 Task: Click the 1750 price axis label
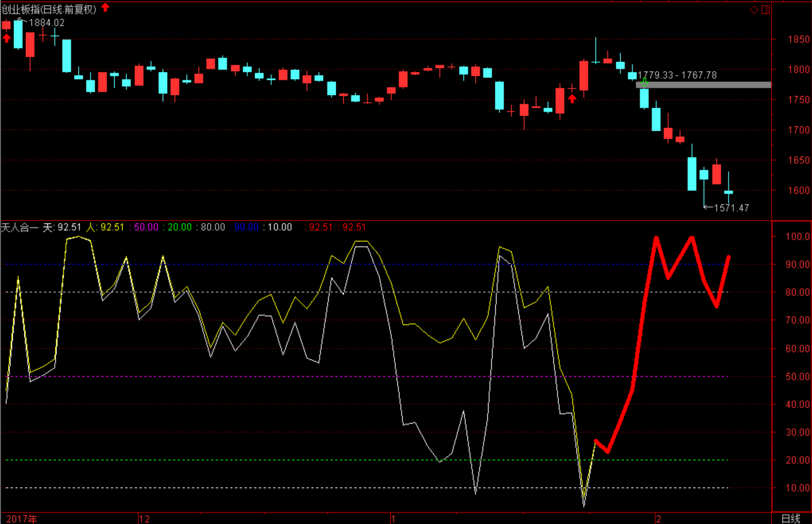799,100
